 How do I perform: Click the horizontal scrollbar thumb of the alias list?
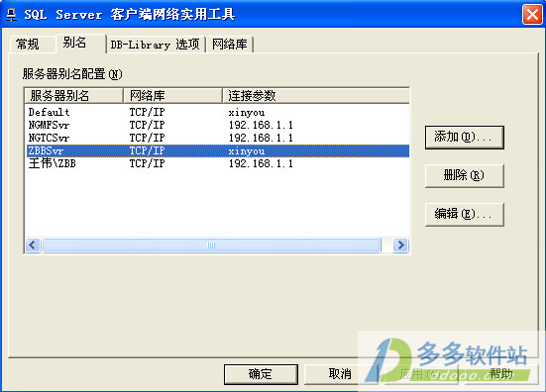211,245
